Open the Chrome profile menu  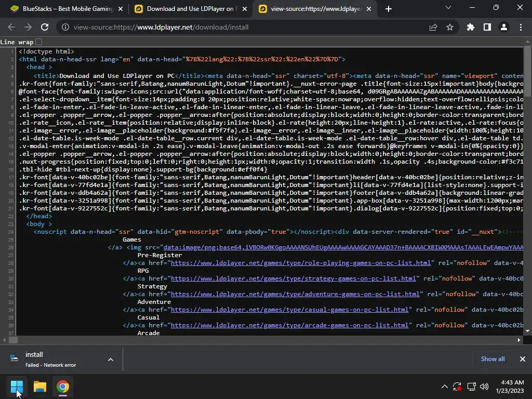[504, 27]
